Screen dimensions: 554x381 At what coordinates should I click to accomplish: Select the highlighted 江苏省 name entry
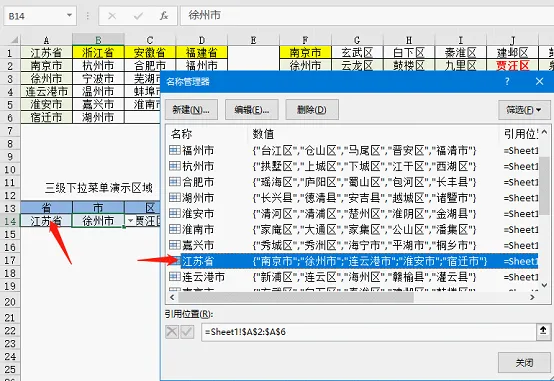coord(353,261)
